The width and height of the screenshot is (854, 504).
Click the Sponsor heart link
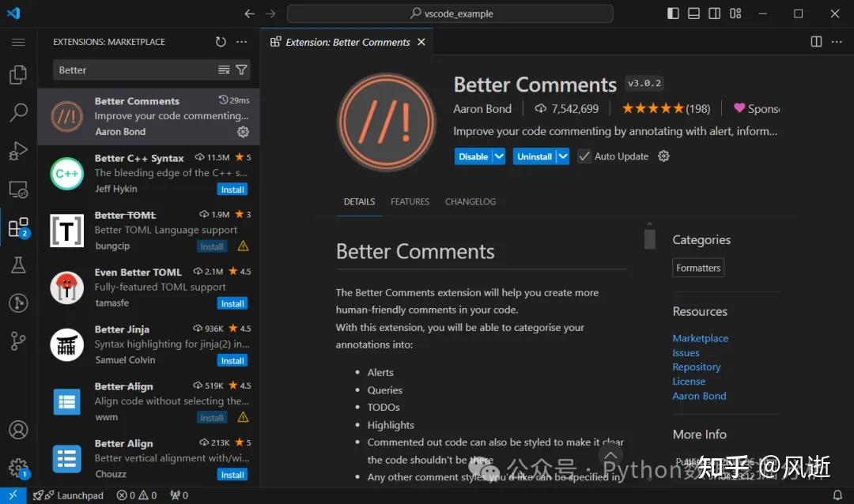(756, 108)
